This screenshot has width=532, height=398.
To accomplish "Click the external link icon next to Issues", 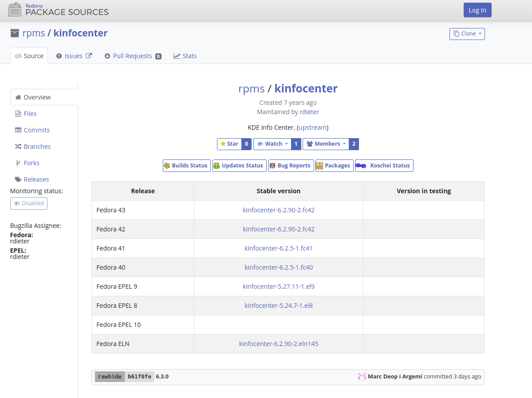I will 89,56.
